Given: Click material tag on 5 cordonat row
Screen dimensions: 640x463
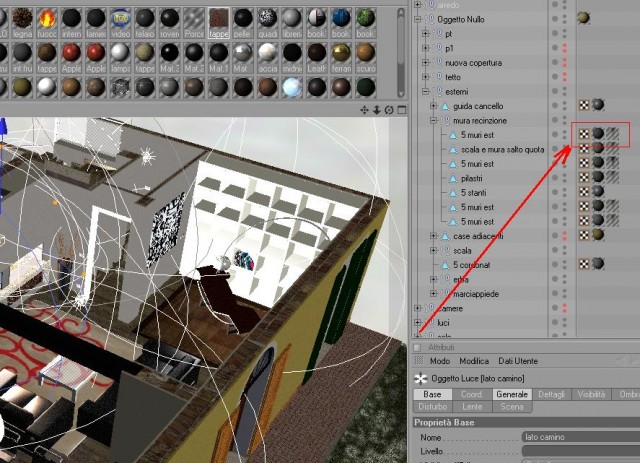Looking at the screenshot, I should click(598, 264).
